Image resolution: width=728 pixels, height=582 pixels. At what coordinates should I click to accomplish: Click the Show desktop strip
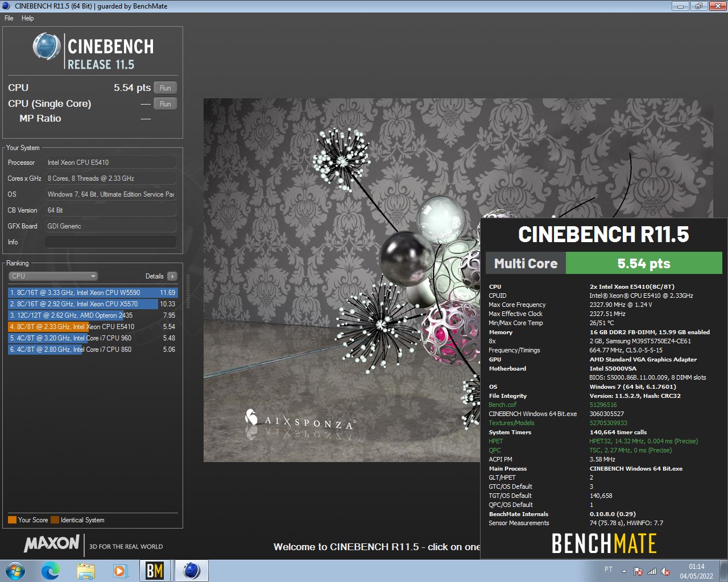pyautogui.click(x=723, y=571)
